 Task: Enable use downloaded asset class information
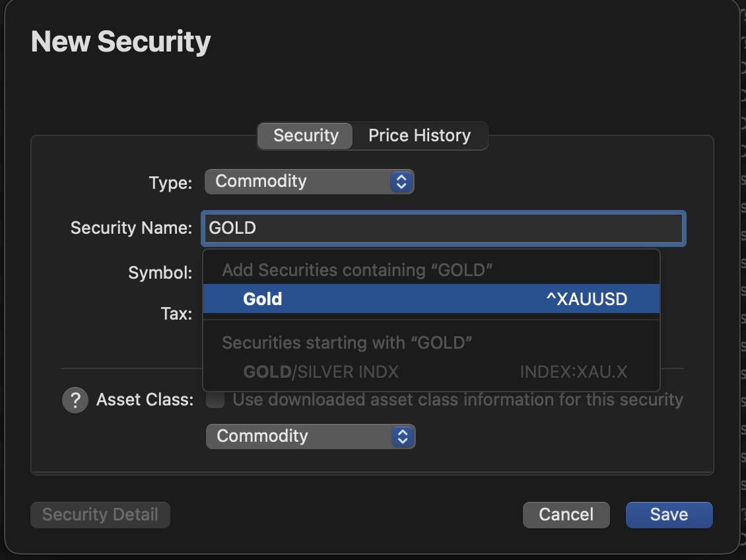tap(216, 400)
